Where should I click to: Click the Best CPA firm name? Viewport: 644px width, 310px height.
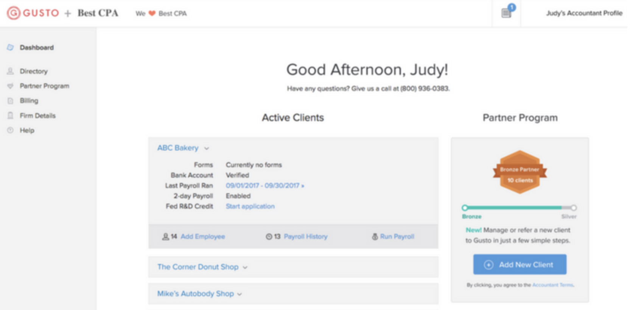pyautogui.click(x=98, y=13)
